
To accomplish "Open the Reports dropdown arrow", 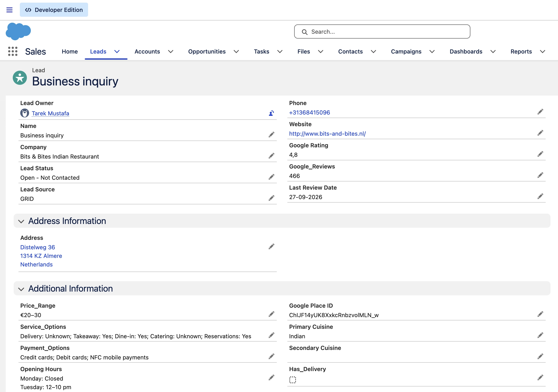I will tap(542, 52).
